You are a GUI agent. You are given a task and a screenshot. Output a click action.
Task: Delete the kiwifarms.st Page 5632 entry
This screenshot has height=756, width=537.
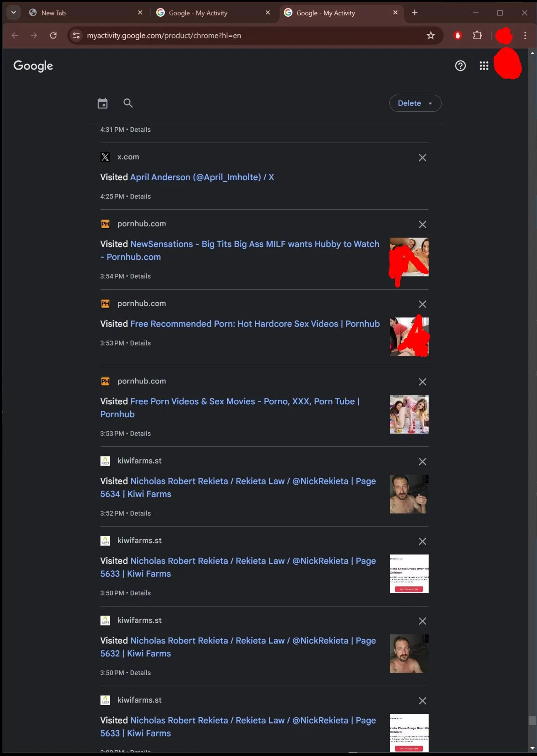(x=422, y=621)
